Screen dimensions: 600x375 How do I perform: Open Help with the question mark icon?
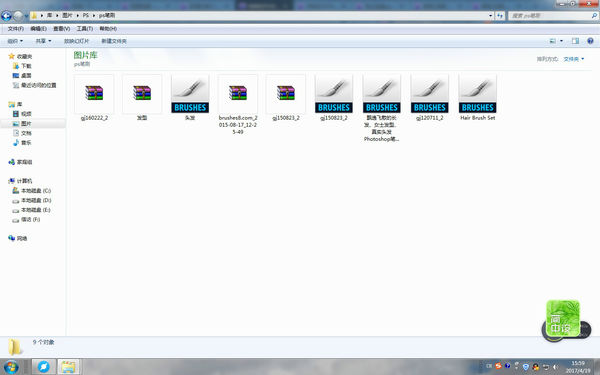pyautogui.click(x=590, y=41)
